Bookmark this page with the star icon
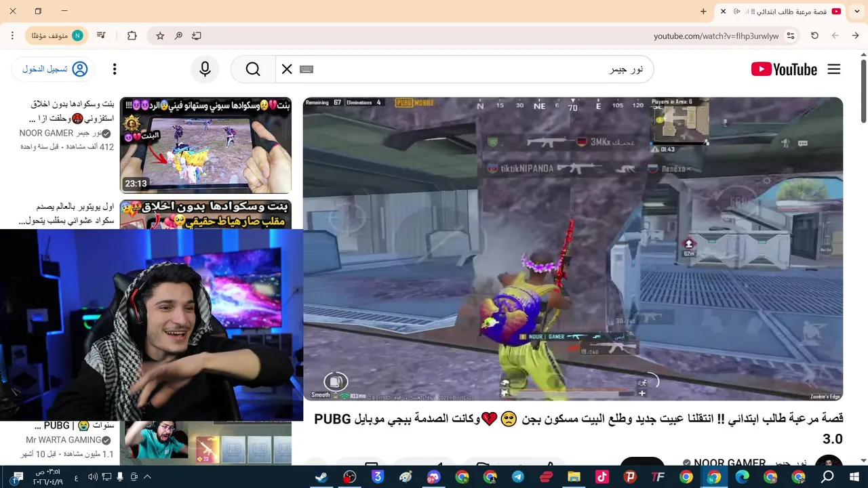 click(x=160, y=36)
